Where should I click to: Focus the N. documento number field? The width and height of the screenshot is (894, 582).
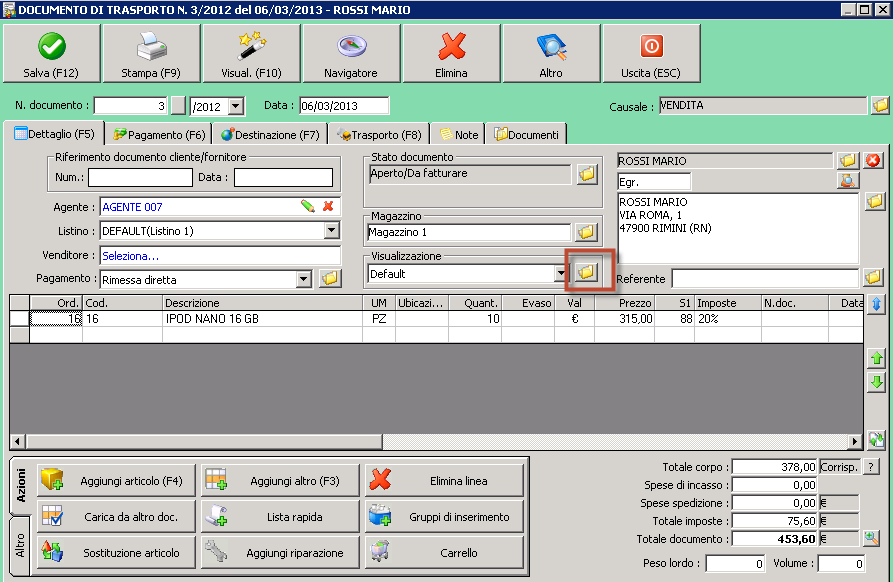click(131, 105)
